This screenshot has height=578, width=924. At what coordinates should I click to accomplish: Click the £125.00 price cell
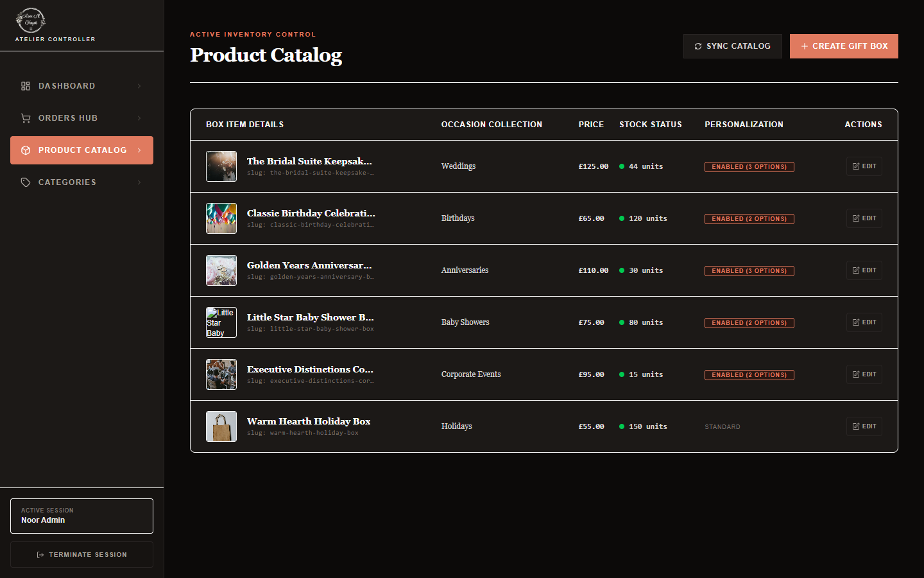point(594,166)
